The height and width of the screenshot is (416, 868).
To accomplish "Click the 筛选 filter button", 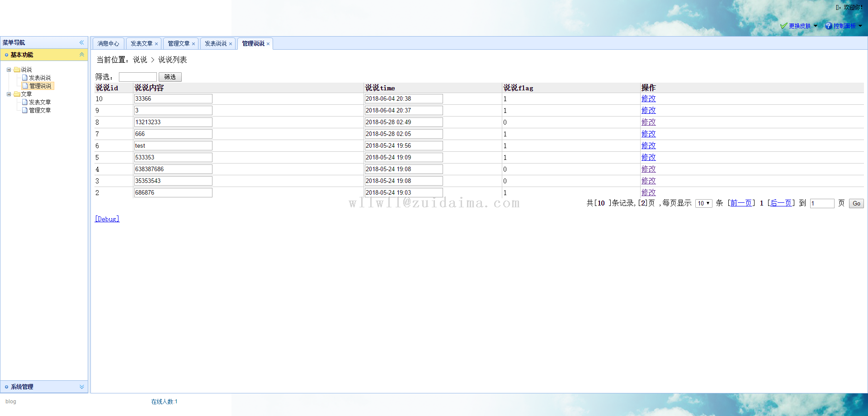I will coord(170,77).
